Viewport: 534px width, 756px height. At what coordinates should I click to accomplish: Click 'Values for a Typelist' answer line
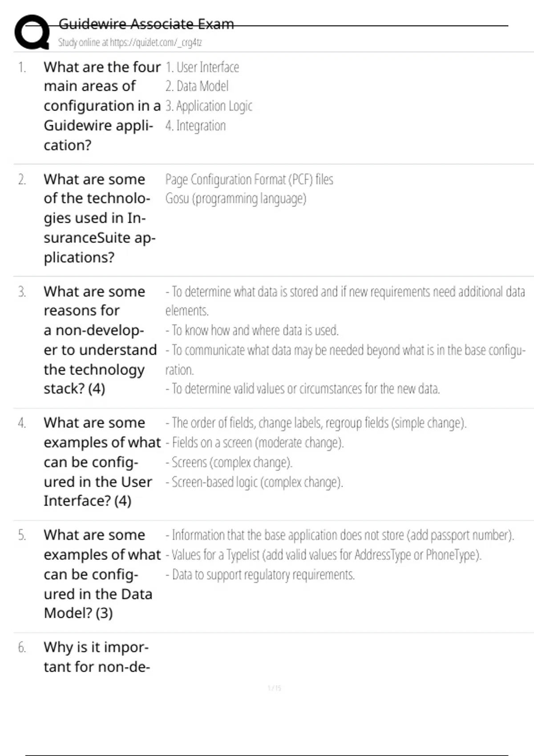pyautogui.click(x=324, y=555)
